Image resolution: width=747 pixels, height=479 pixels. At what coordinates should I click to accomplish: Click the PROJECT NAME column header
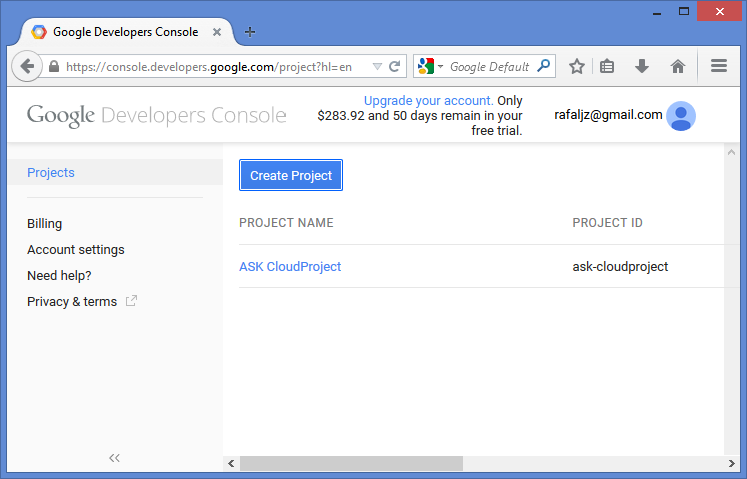pos(286,223)
